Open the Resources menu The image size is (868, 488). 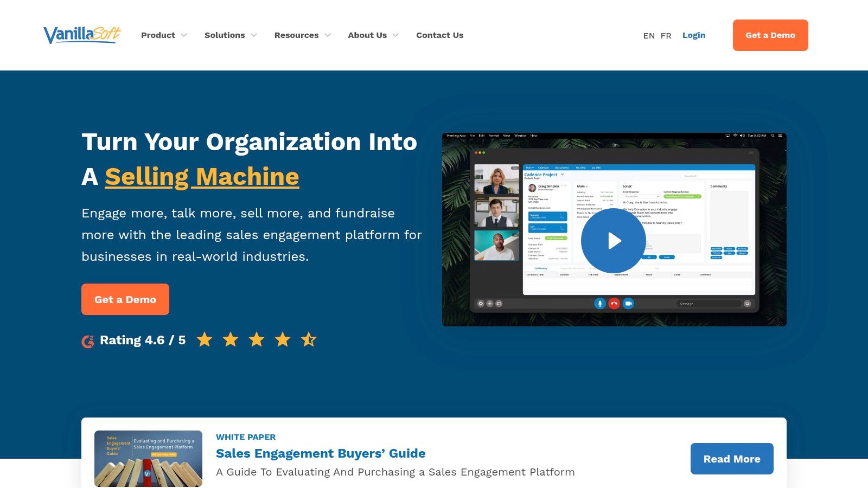tap(296, 35)
